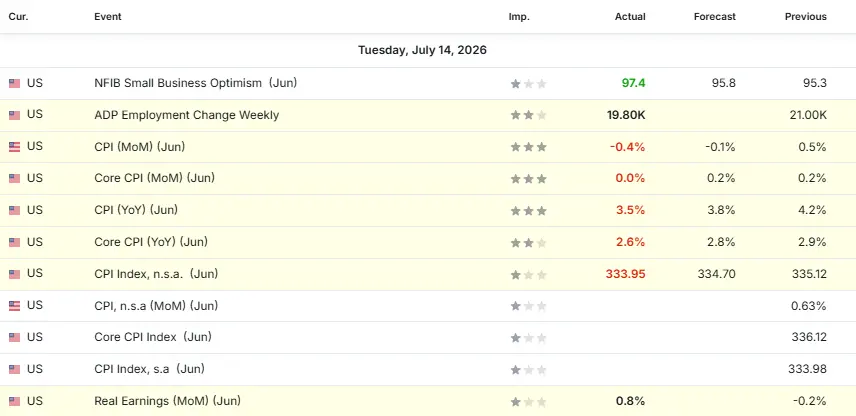Screen dimensions: 856x416
Task: Click importance star for Real Earnings (MoM)
Action: pyautogui.click(x=528, y=401)
